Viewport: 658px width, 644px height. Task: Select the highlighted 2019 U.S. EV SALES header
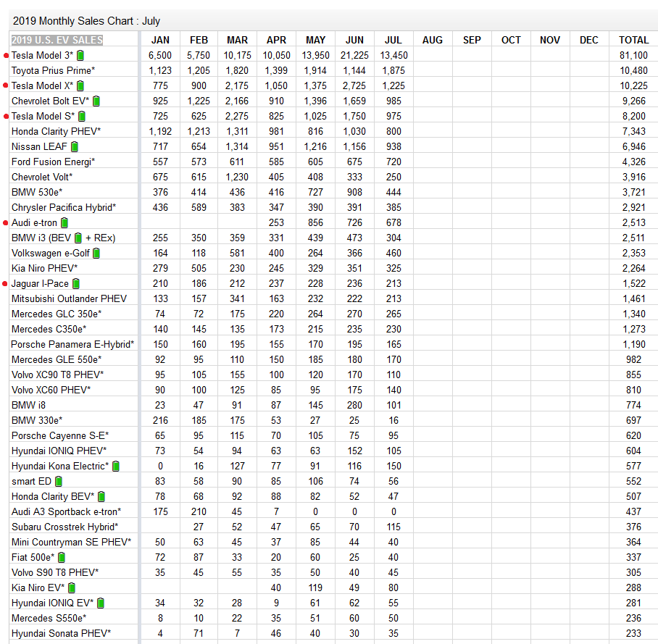[57, 40]
